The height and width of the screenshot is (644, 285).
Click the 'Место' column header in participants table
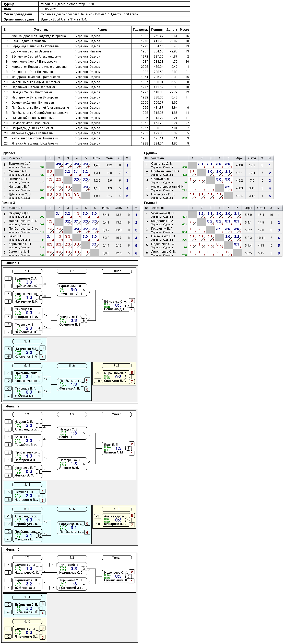[x=184, y=30]
